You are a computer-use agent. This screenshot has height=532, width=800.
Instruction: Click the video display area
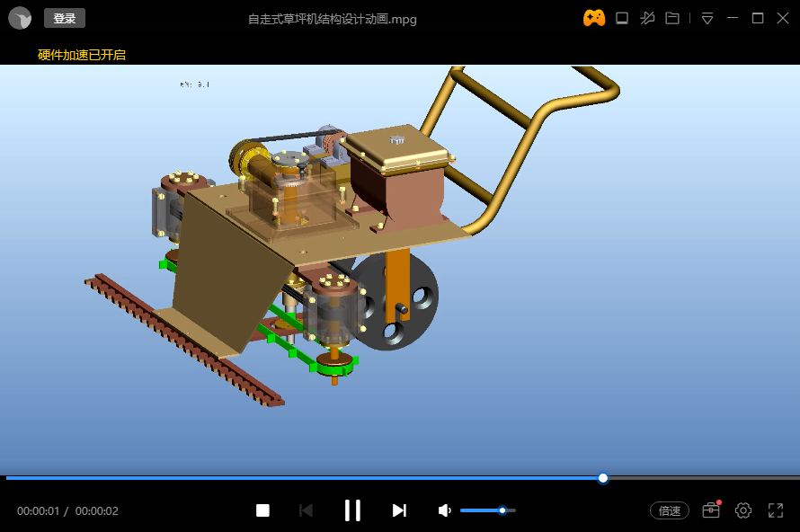coord(400,270)
